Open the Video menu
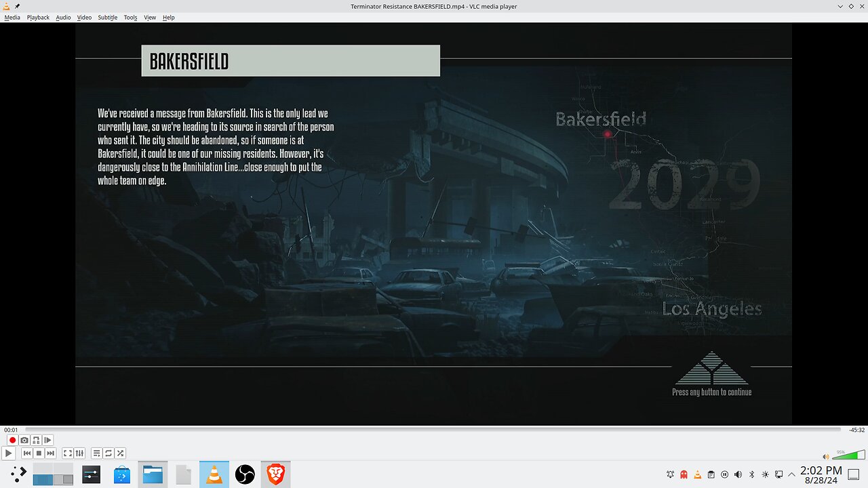 point(84,17)
